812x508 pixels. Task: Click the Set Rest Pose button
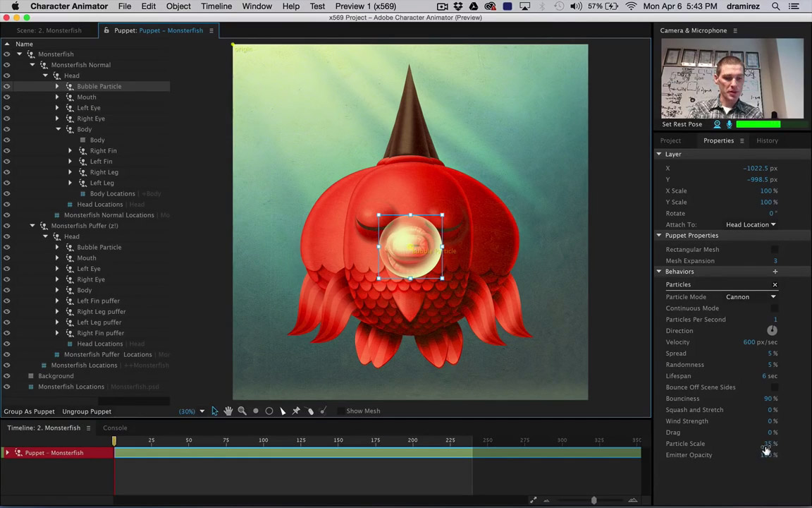[x=682, y=124]
